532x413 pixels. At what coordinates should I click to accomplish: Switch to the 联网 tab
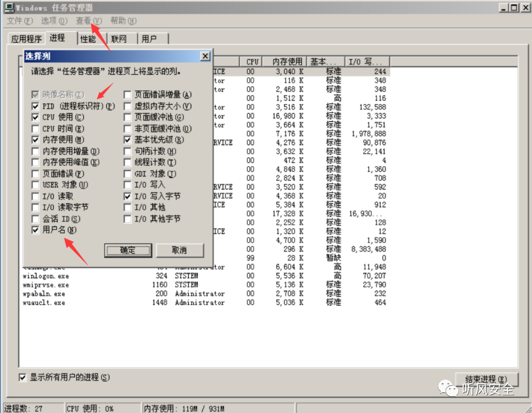(x=119, y=39)
